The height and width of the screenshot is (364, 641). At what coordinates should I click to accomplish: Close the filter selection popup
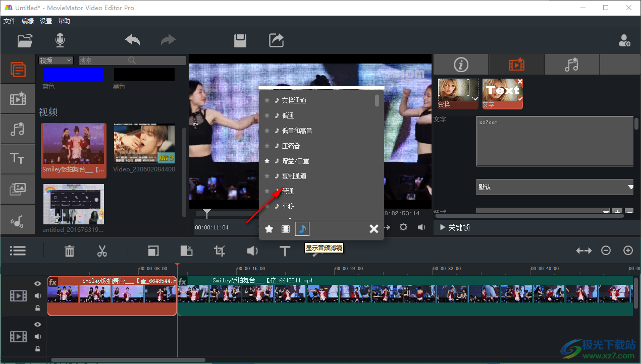[x=373, y=229]
